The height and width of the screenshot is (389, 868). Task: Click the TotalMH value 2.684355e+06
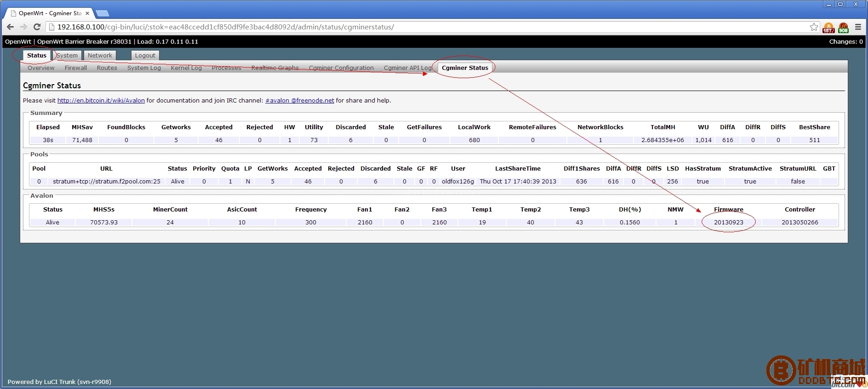point(662,140)
